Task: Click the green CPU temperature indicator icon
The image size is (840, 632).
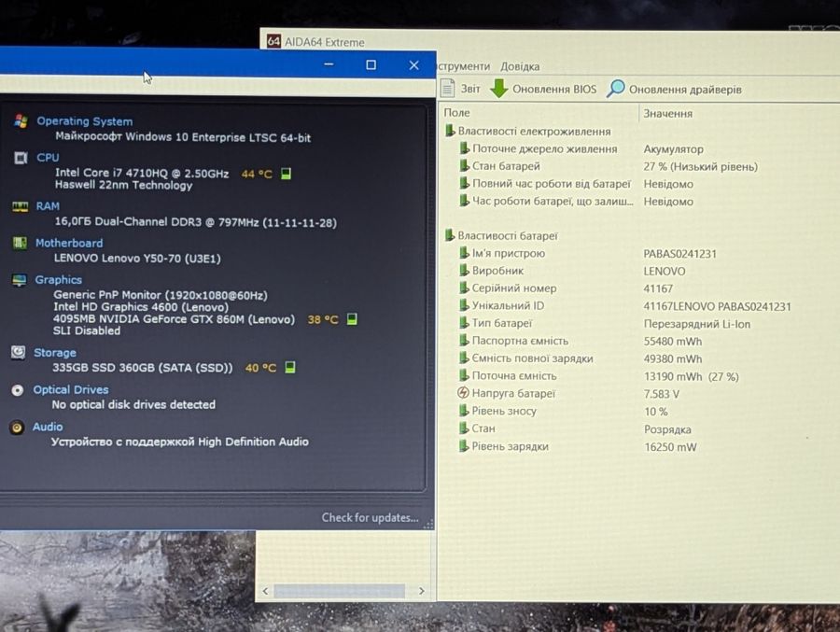Action: coord(287,174)
